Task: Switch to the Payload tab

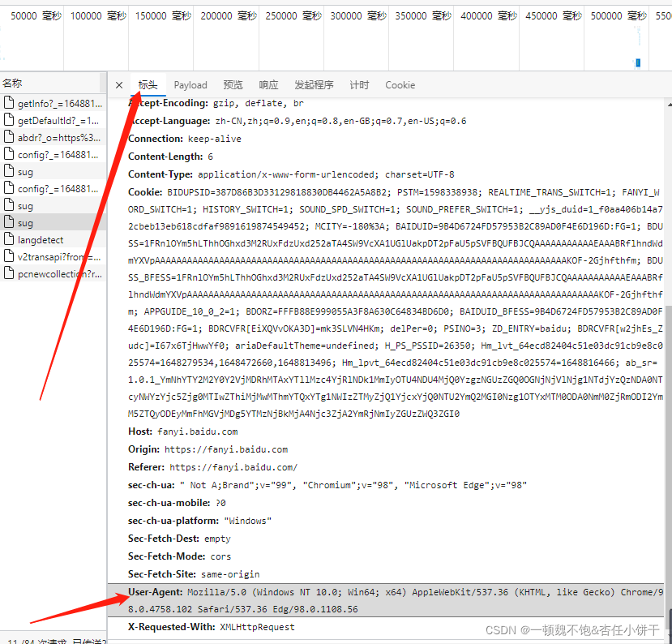Action: pyautogui.click(x=190, y=85)
